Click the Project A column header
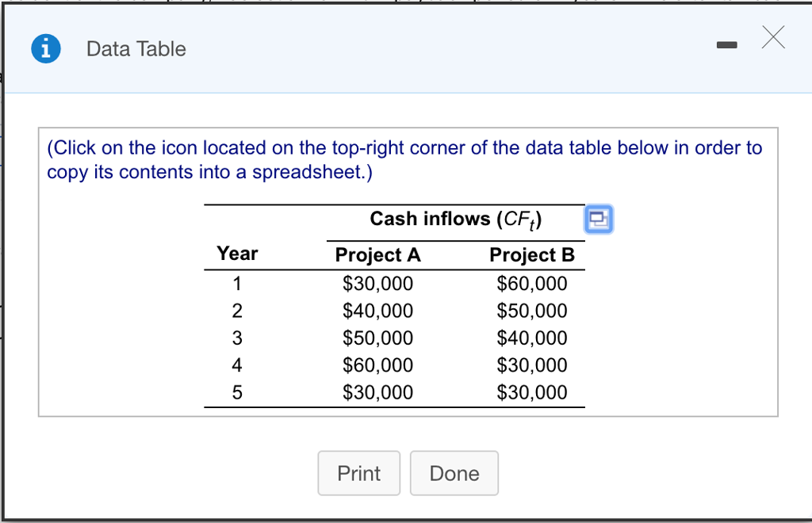This screenshot has height=523, width=812. [x=377, y=254]
